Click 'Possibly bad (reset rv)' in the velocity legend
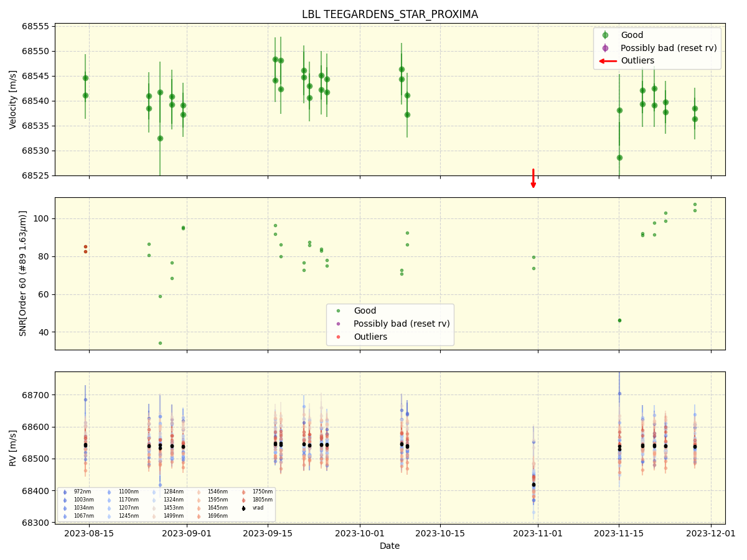Image resolution: width=747 pixels, height=560 pixels. tap(669, 48)
